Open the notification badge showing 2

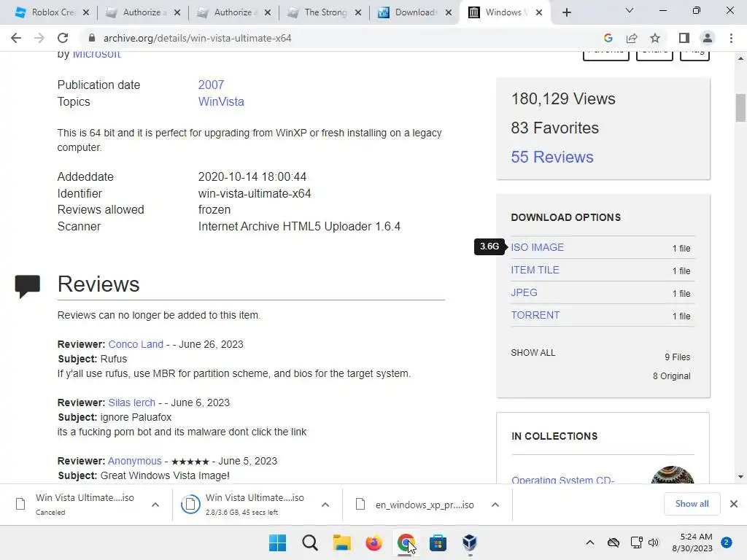pos(727,542)
